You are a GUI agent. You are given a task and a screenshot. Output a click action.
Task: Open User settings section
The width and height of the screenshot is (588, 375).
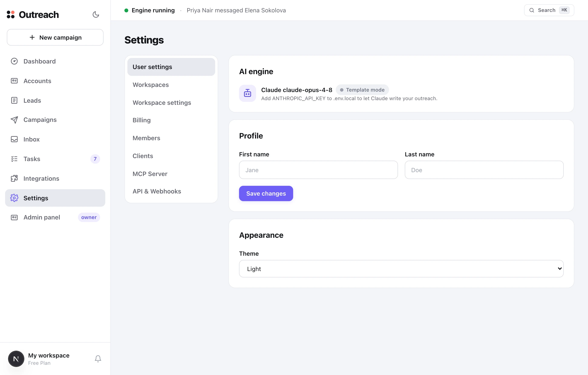tap(171, 67)
